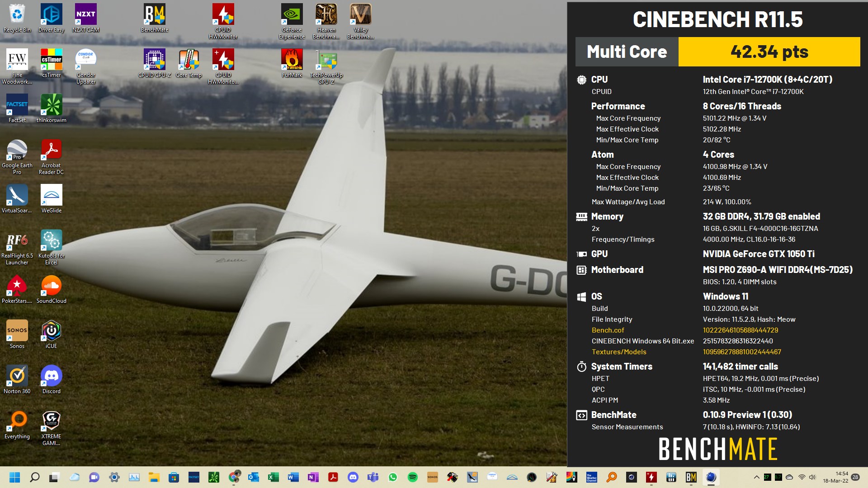Open The Weather Channel taskbar app

(x=591, y=477)
